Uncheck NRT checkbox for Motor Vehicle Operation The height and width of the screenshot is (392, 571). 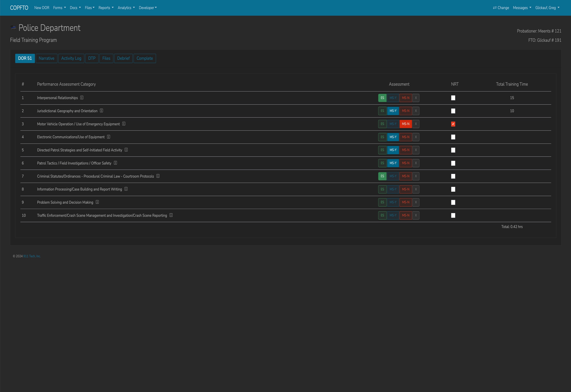[453, 124]
